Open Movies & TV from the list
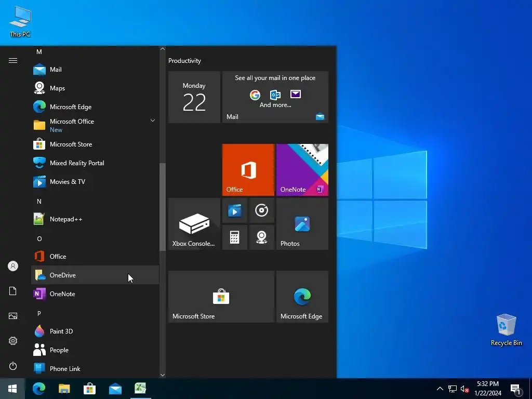 [x=95, y=181]
